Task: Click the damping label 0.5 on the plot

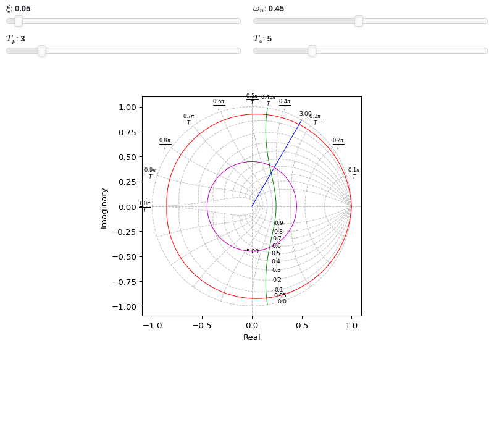Action: click(x=276, y=253)
